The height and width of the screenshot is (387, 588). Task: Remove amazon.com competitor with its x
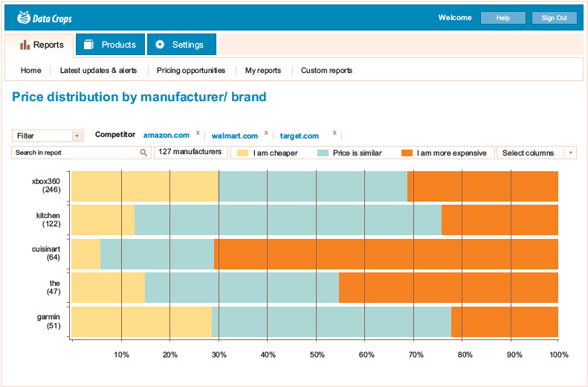tap(198, 133)
